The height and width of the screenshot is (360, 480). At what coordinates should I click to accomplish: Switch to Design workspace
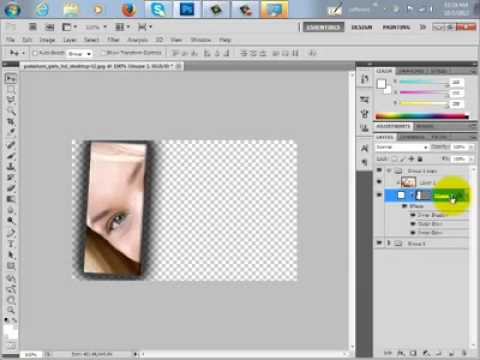(x=362, y=27)
